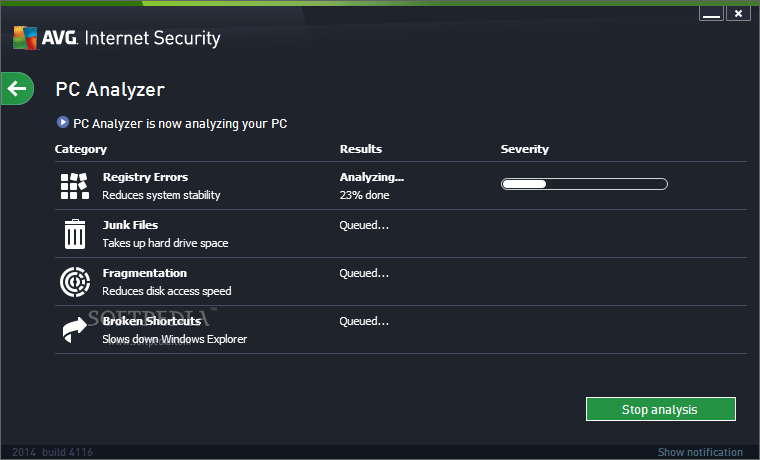The height and width of the screenshot is (460, 760).
Task: Select the Fragmentation category title
Action: click(145, 273)
